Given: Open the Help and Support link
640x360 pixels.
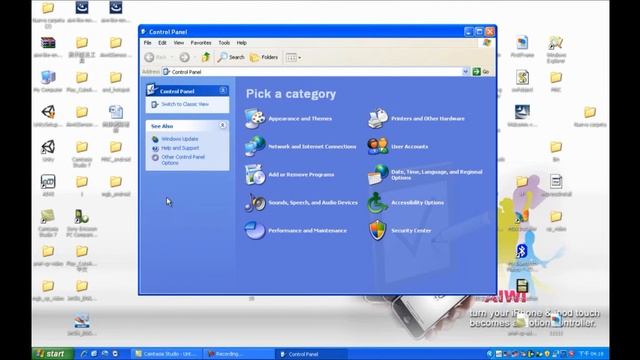Looking at the screenshot, I should pyautogui.click(x=180, y=148).
